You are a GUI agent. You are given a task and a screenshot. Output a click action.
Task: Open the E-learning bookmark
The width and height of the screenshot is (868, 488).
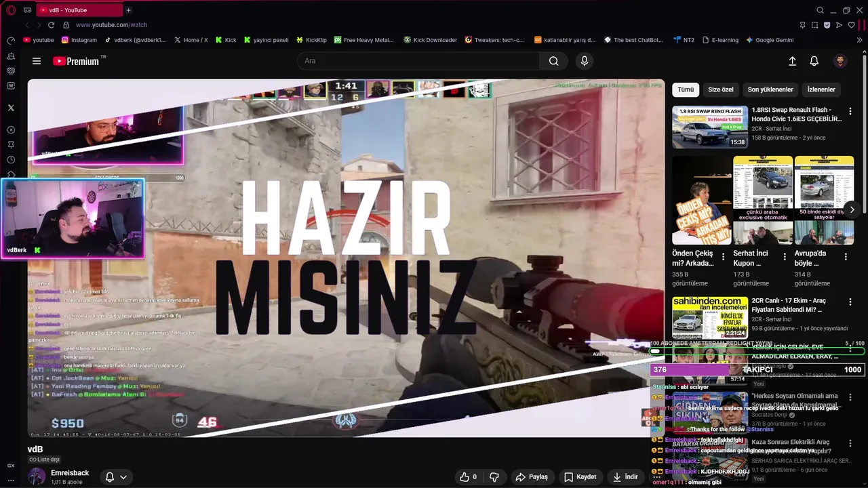coord(721,40)
